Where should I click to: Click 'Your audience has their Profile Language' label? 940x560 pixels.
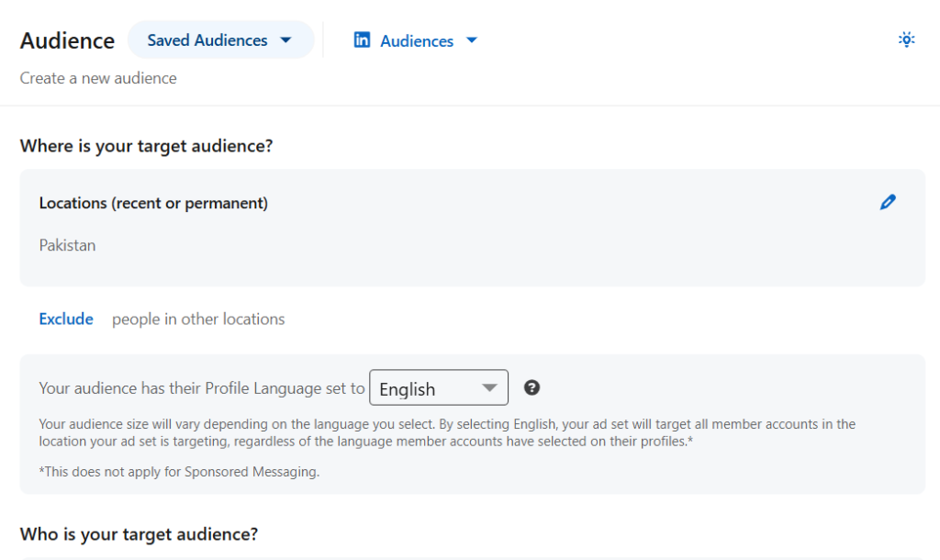(201, 388)
